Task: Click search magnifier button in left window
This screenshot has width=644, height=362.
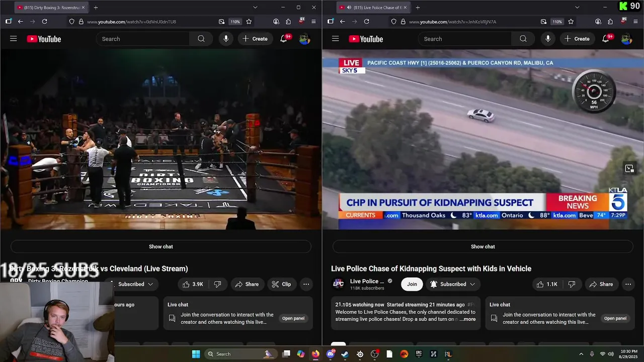Action: [201, 39]
